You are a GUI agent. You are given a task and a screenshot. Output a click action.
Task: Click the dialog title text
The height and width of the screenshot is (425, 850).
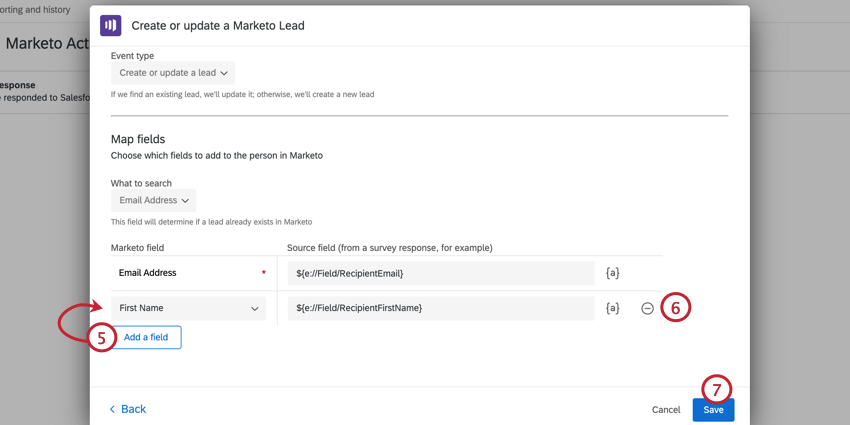click(218, 25)
